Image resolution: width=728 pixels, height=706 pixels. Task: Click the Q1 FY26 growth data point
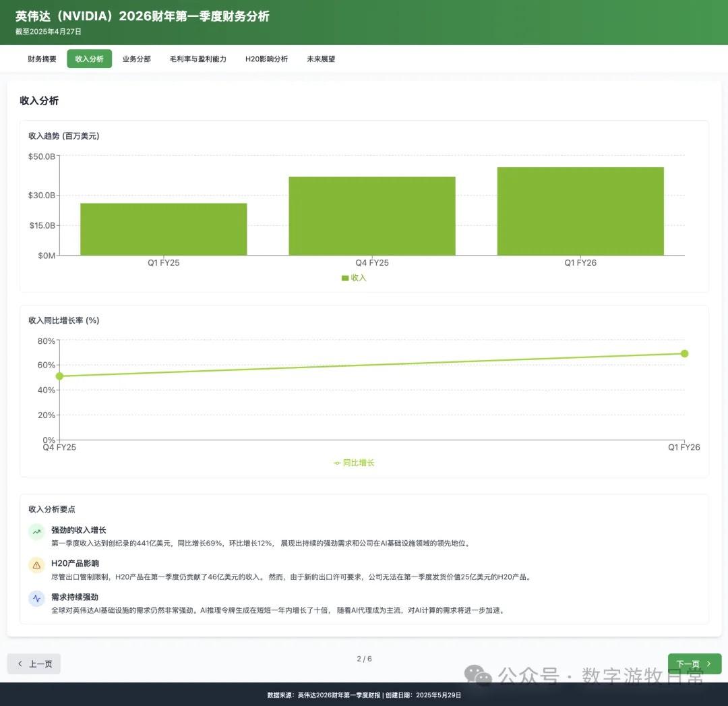pyautogui.click(x=684, y=353)
